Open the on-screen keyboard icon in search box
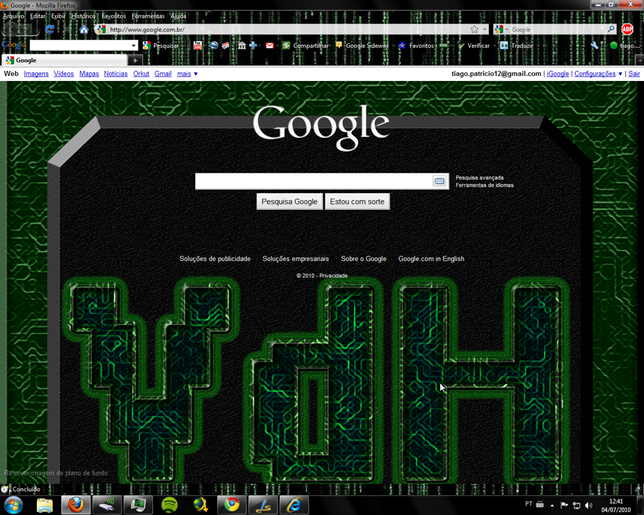 point(439,181)
